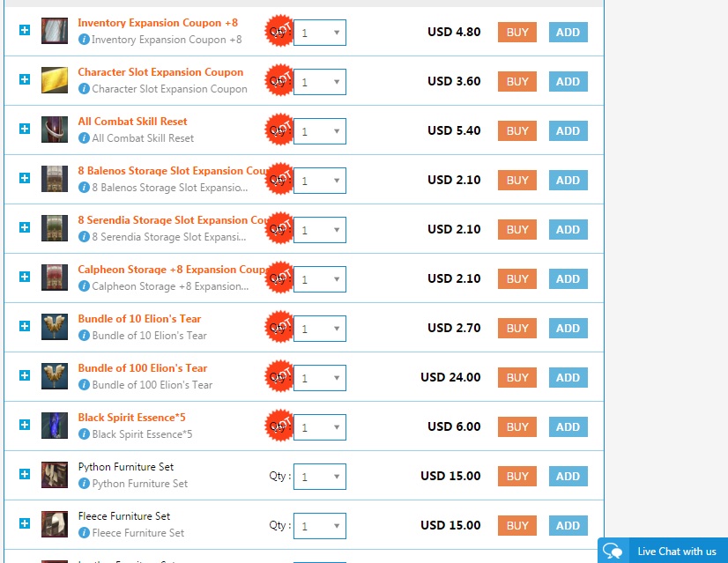Open the Calpheon Storage +8 Expansion Coupon link
Image resolution: width=728 pixels, height=563 pixels.
172,270
